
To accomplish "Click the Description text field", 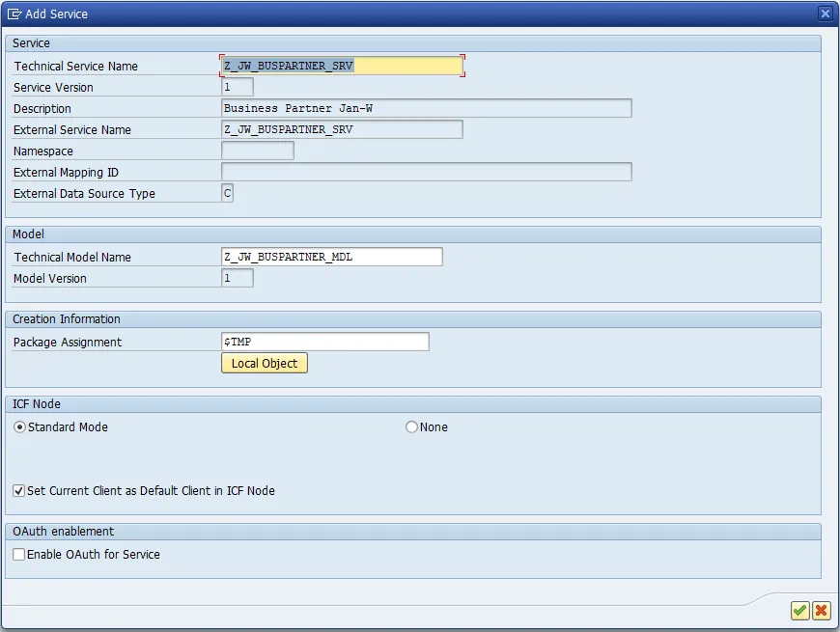I will click(x=426, y=108).
